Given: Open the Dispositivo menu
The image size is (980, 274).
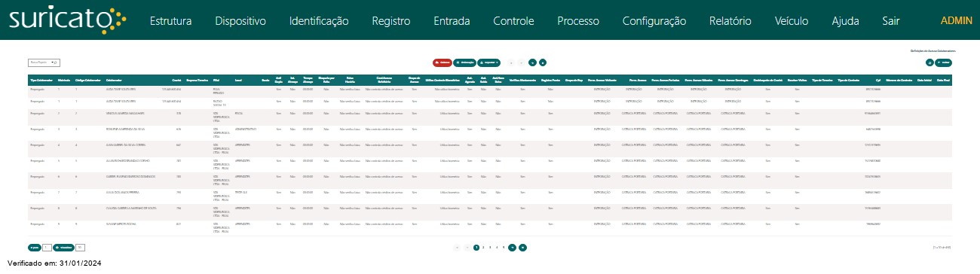Looking at the screenshot, I should (x=240, y=21).
